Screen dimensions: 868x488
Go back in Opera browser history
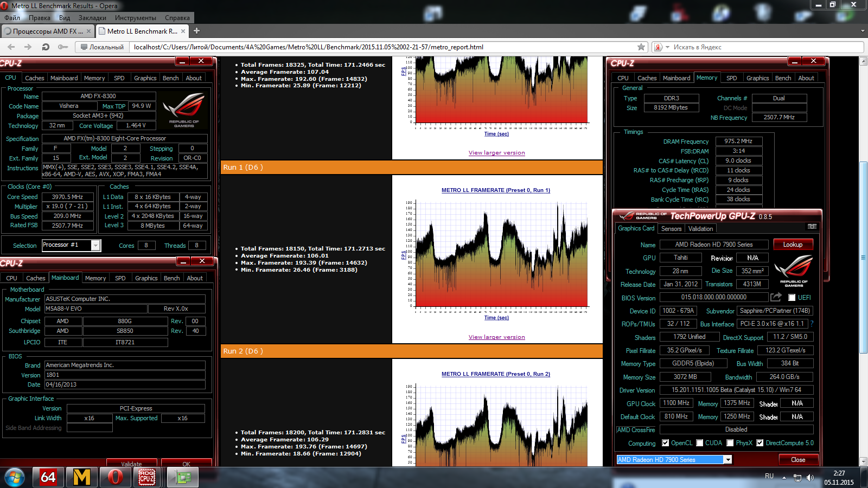click(11, 47)
